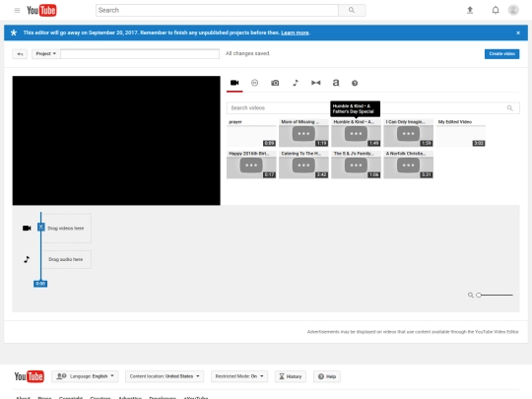Click the Create video button
Image resolution: width=532 pixels, height=399 pixels.
click(x=501, y=53)
